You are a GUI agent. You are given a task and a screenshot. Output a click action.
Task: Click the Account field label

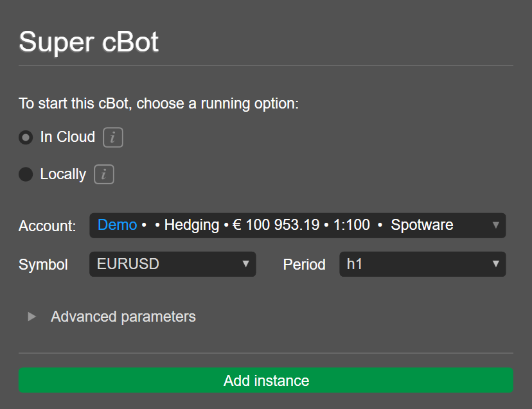click(47, 226)
